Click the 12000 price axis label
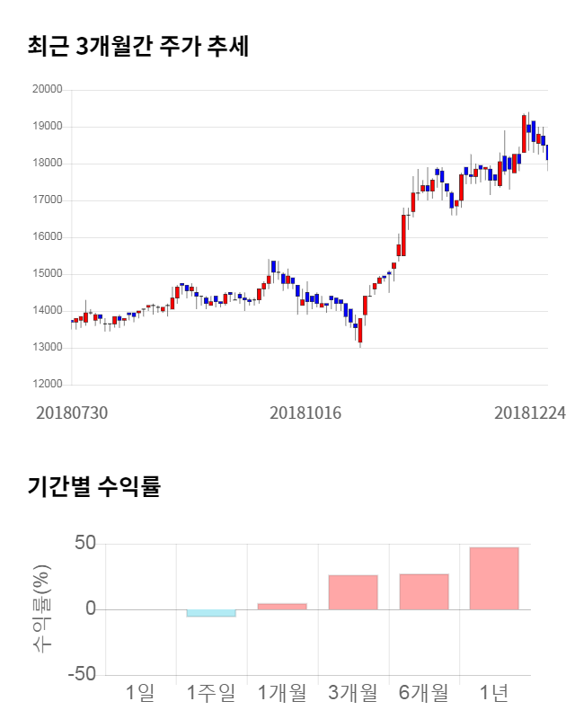This screenshot has width=575, height=728. (x=46, y=385)
